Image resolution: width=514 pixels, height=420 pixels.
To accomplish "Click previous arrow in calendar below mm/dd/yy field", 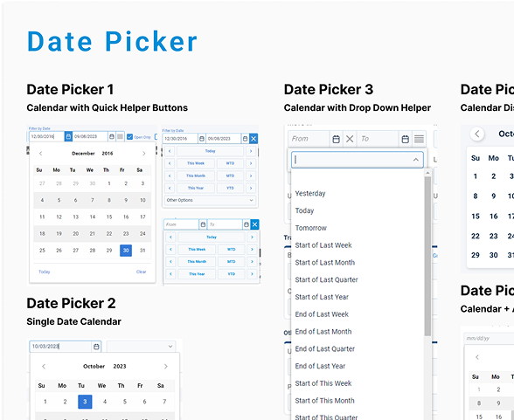I will click(477, 357).
